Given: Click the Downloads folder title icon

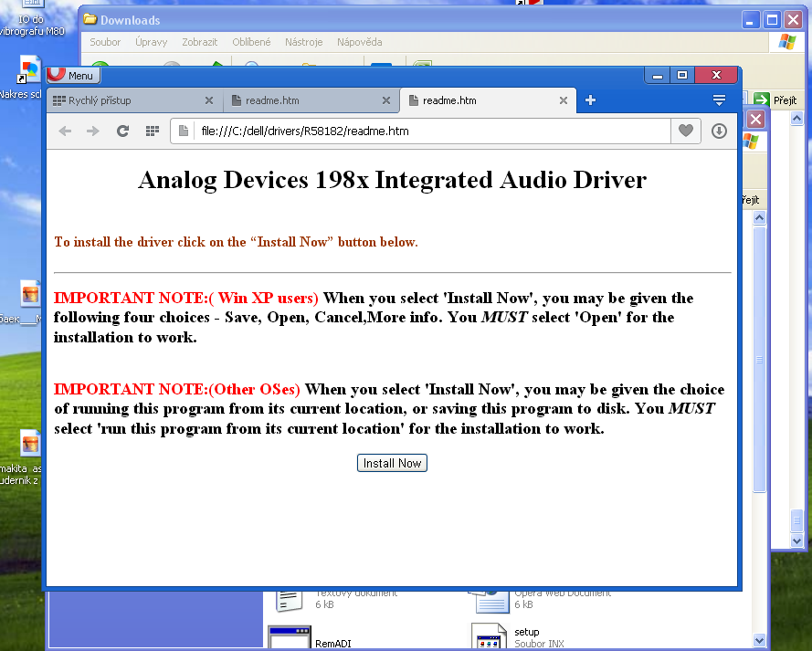Looking at the screenshot, I should click(90, 20).
